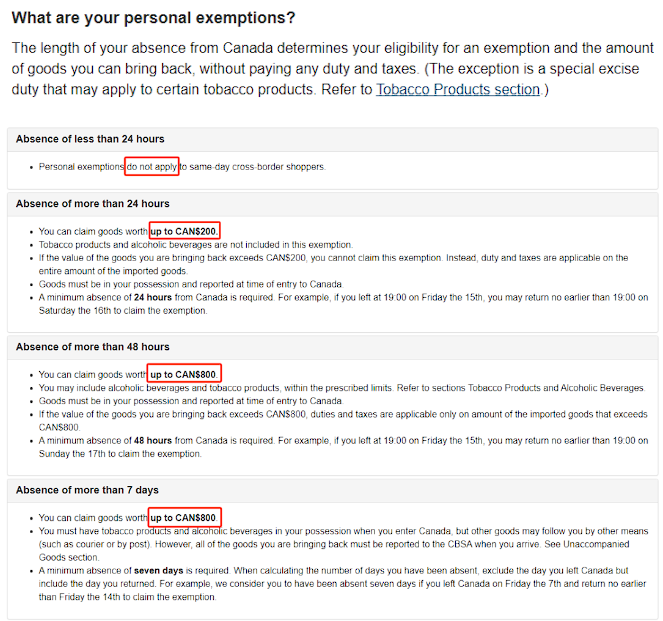Screen dimensions: 663x621
Task: Click the red-boxed "do not apply" text
Action: coord(152,167)
